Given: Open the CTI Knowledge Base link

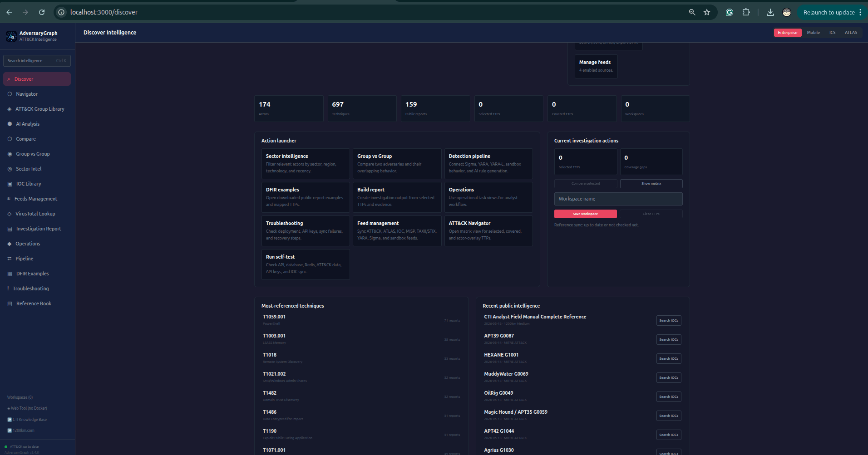Looking at the screenshot, I should [x=27, y=420].
